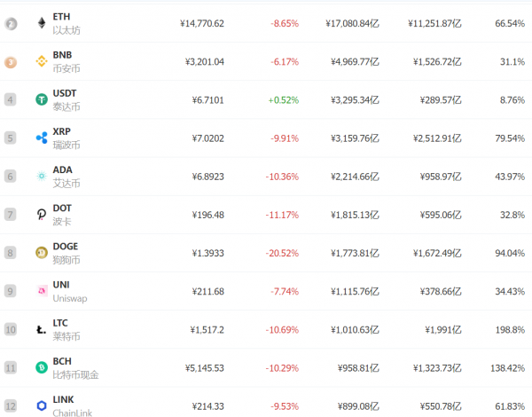Click the DOT Polkadot logo icon
This screenshot has width=532, height=417.
(41, 214)
